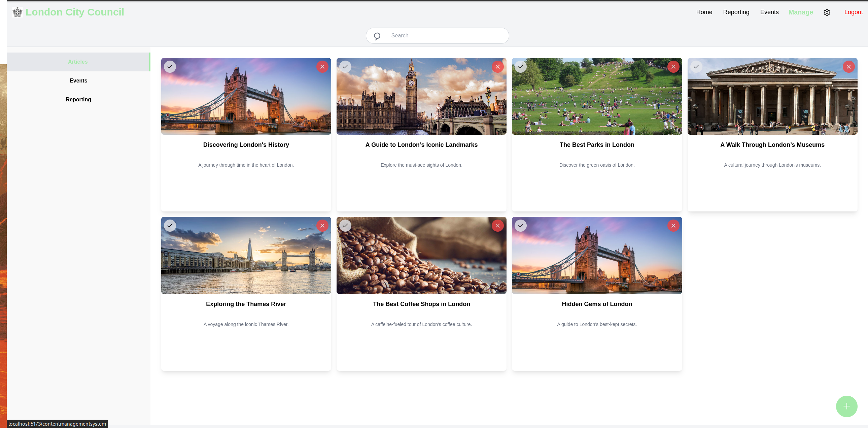
Task: Click the red Logout link
Action: tap(853, 12)
